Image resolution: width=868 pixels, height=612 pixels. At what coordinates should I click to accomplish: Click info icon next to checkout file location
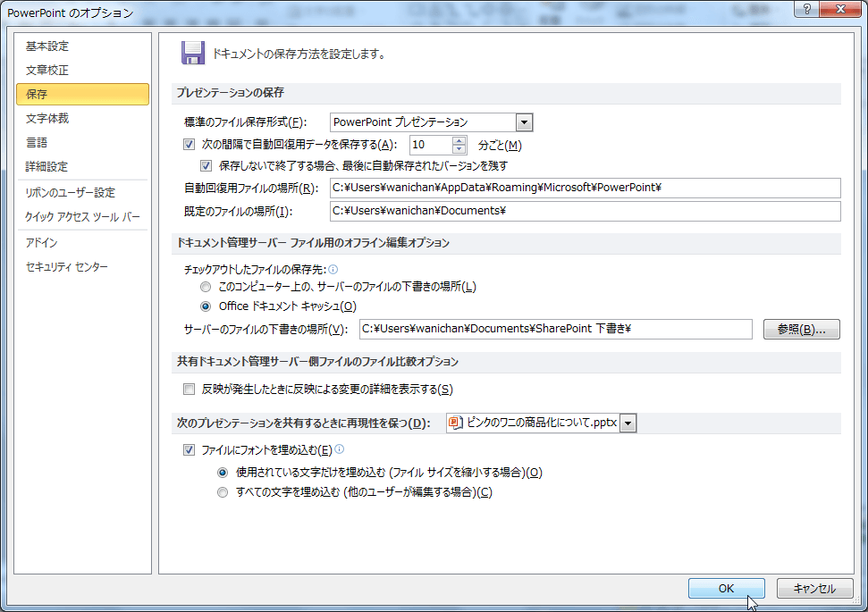point(333,270)
